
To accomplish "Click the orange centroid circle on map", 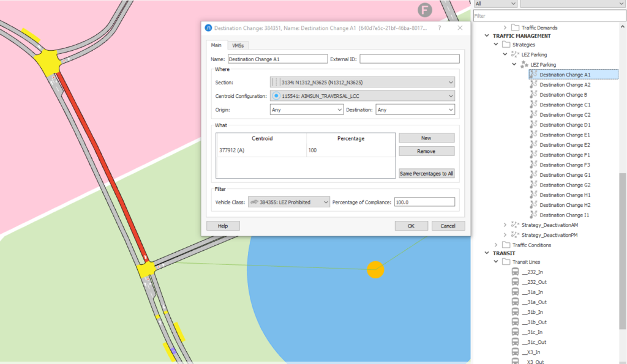I will pyautogui.click(x=375, y=270).
